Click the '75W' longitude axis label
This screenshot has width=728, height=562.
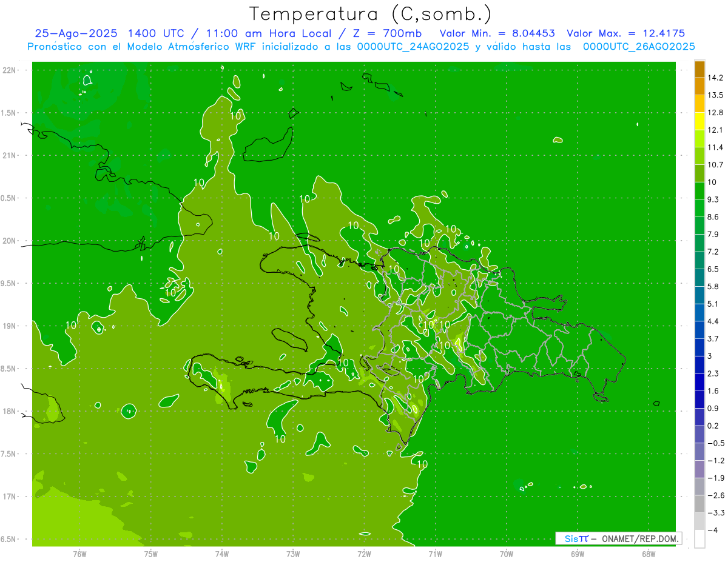tap(150, 554)
